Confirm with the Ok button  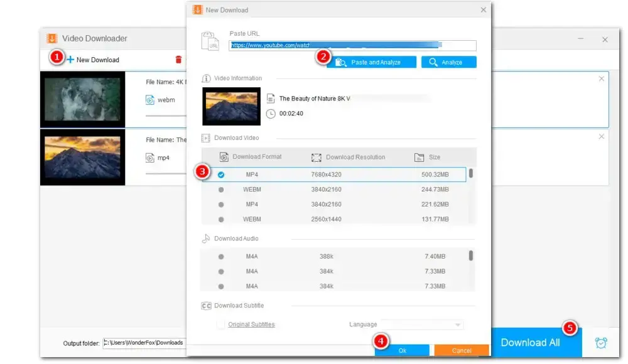tap(402, 351)
